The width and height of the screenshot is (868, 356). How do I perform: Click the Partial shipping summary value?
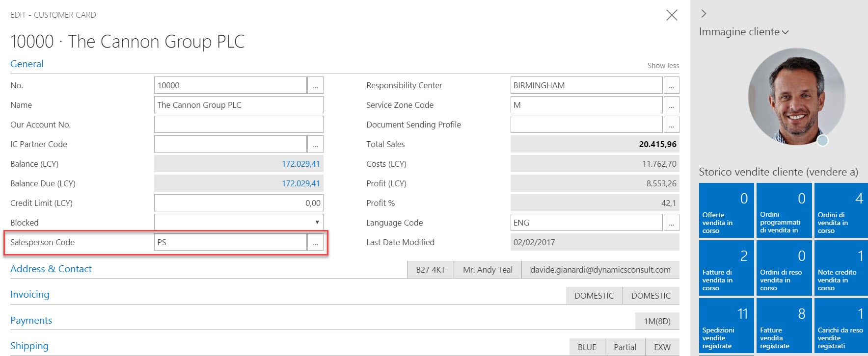(x=625, y=347)
